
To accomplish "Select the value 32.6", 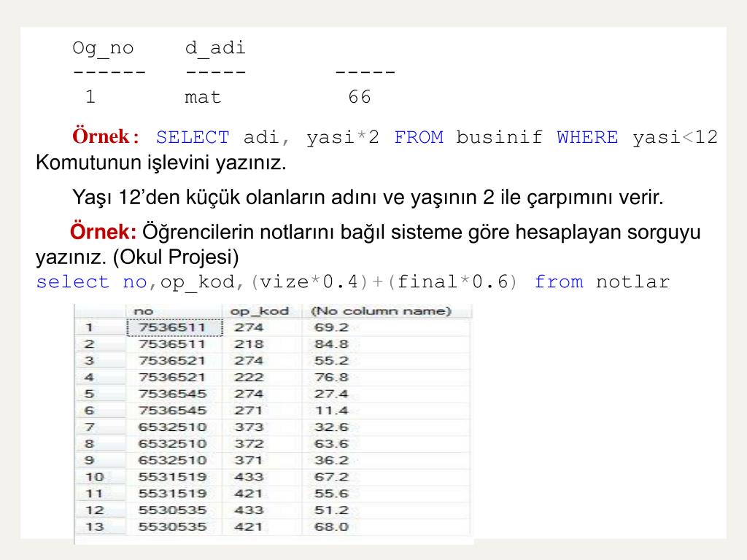I will tap(332, 427).
